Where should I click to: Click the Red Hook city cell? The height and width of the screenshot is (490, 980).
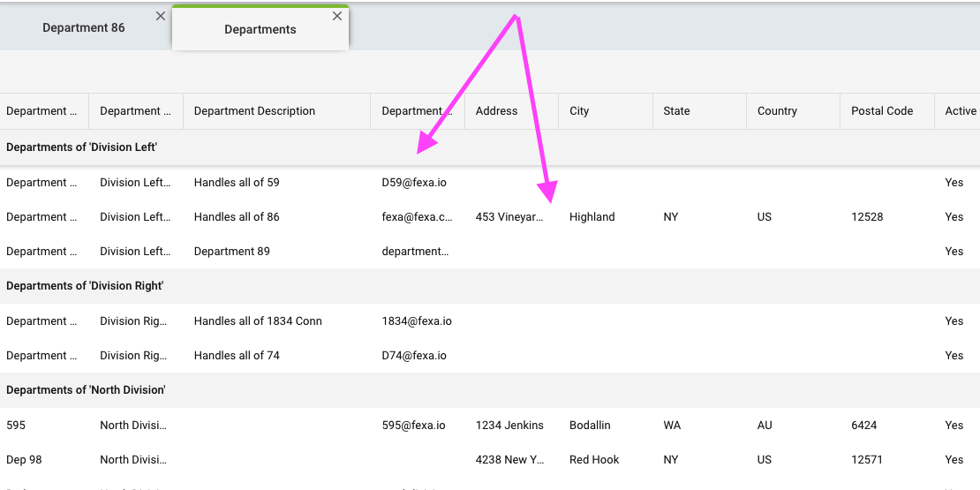594,460
